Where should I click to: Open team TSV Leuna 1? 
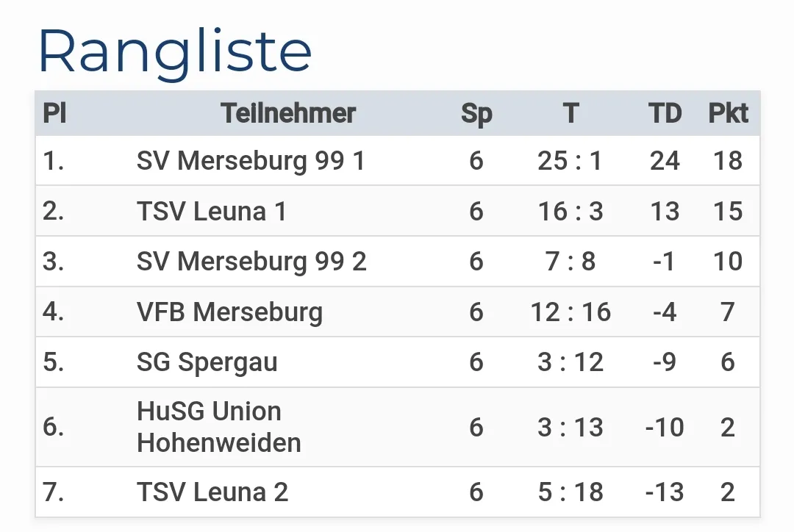[x=212, y=212]
